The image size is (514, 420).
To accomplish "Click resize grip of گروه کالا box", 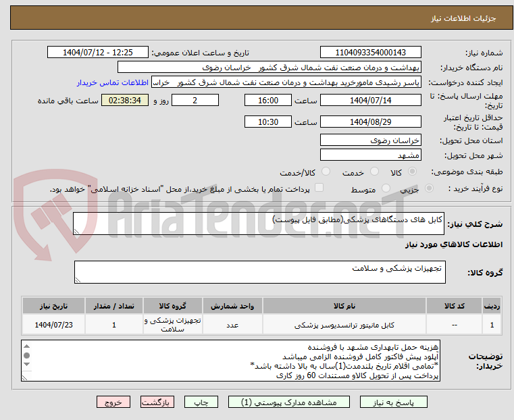I will point(78,280).
